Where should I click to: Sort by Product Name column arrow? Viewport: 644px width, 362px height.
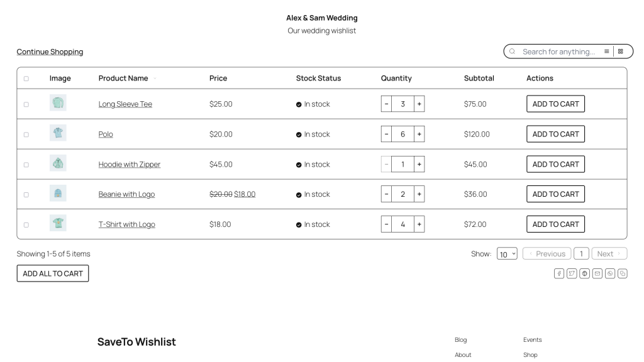(x=155, y=79)
